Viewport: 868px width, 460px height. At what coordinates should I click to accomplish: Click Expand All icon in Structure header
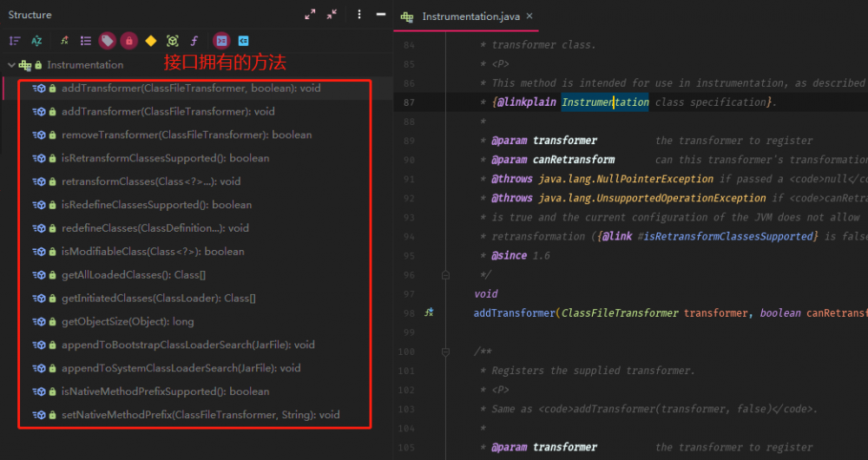(311, 15)
